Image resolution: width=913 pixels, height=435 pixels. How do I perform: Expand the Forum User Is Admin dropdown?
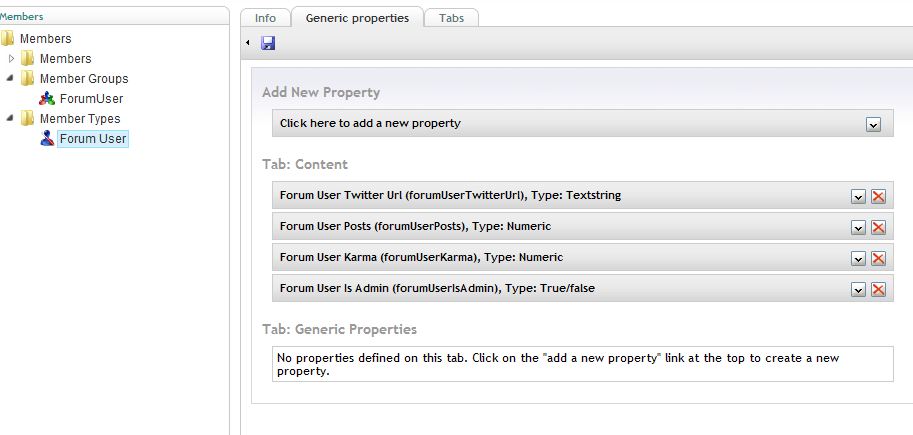tap(858, 289)
